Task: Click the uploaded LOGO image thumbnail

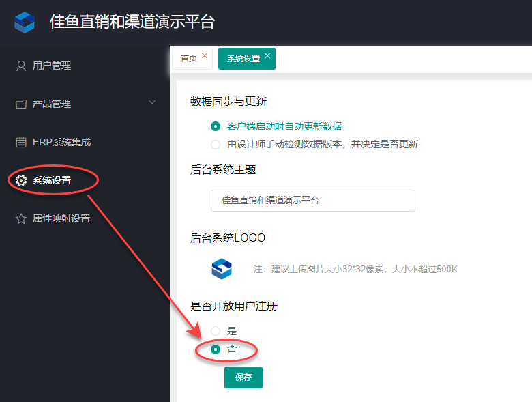Action: click(x=222, y=269)
